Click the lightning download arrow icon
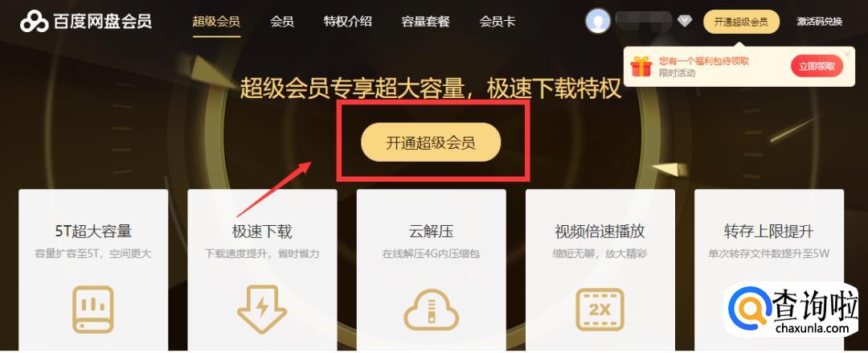 pos(262,310)
